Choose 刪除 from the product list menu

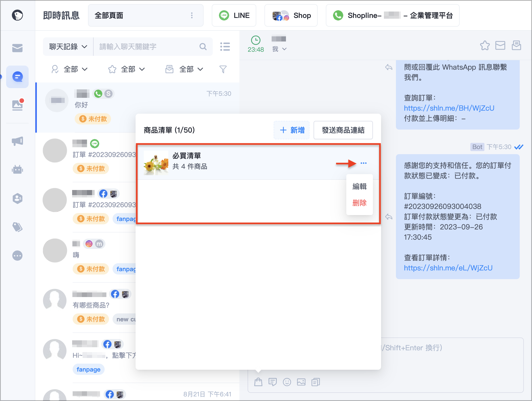(359, 203)
